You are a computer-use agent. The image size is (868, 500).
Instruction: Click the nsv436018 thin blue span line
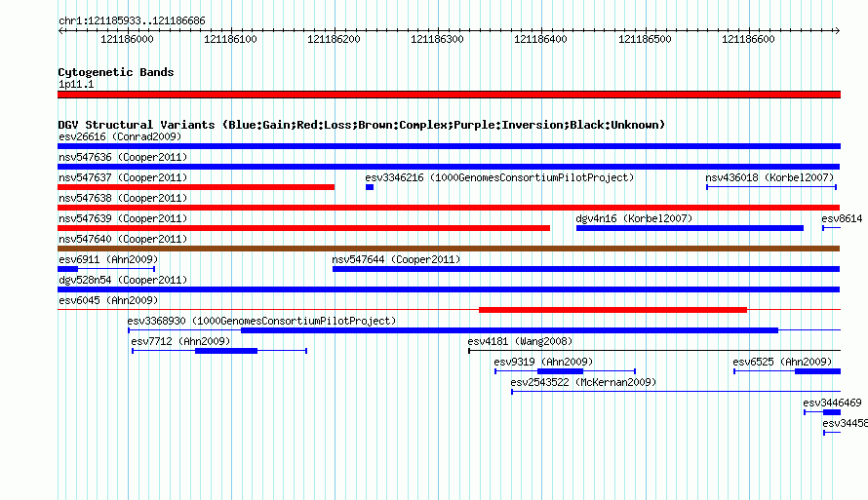click(x=771, y=187)
